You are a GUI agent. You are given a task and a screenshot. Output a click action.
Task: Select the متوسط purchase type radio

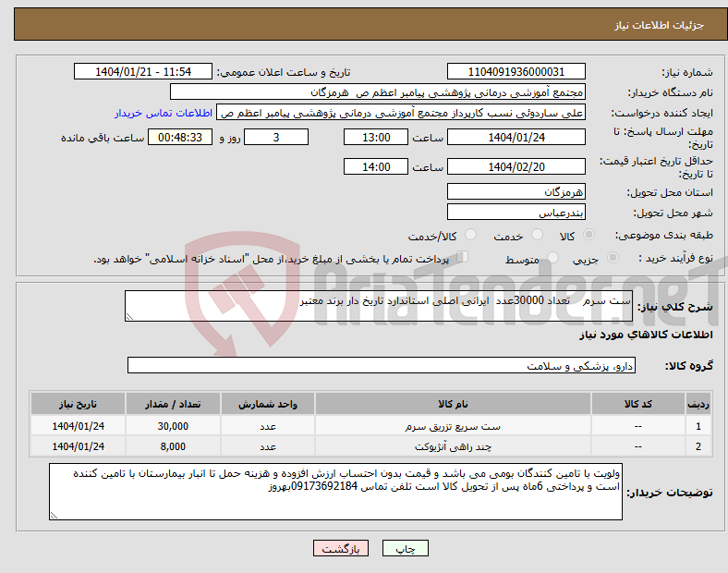tap(552, 258)
